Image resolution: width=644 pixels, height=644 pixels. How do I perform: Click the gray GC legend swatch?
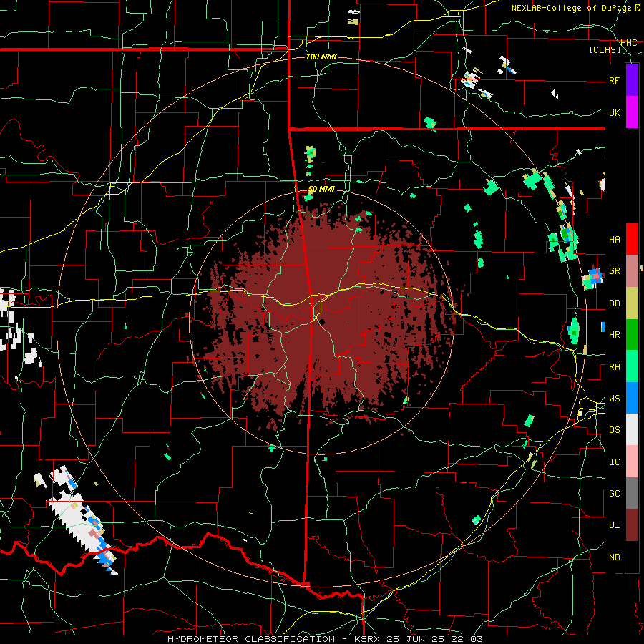632,493
